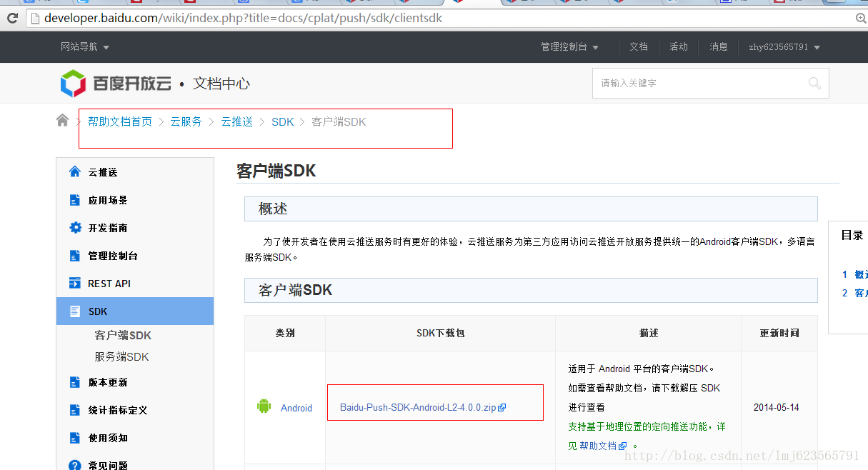This screenshot has height=470, width=868.
Task: Open 帮助文档首页 breadcrumb link
Action: pos(120,122)
